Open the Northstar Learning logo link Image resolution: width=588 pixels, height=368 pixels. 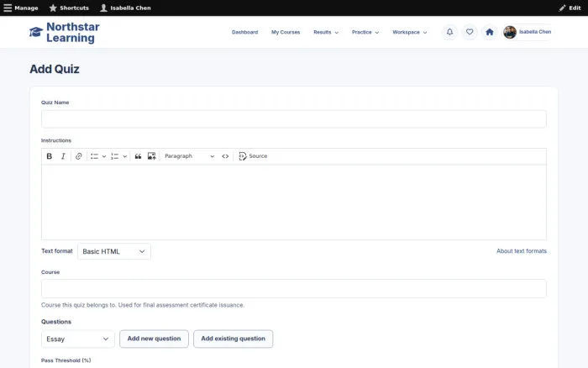pyautogui.click(x=65, y=32)
